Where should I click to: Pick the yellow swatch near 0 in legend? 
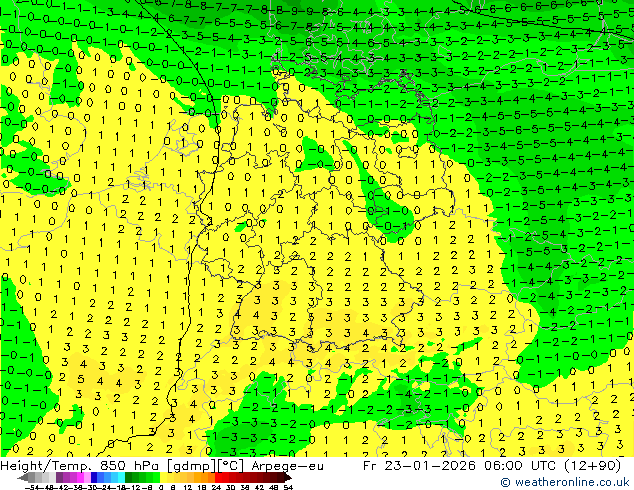[x=163, y=478]
